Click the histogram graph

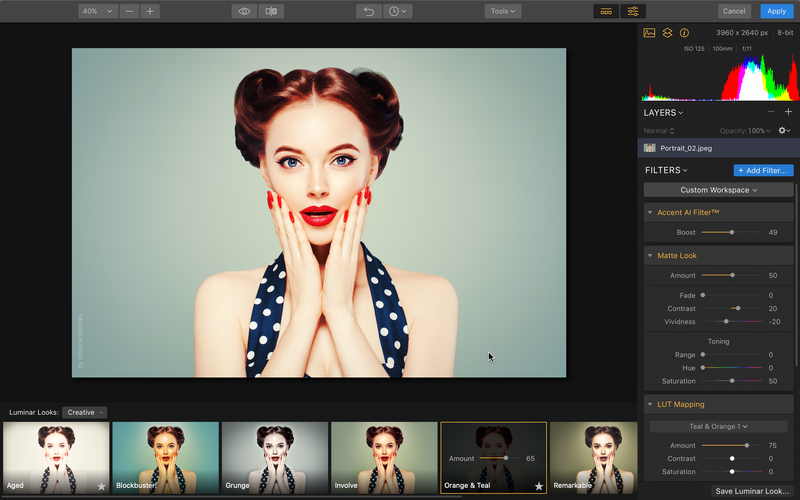720,77
